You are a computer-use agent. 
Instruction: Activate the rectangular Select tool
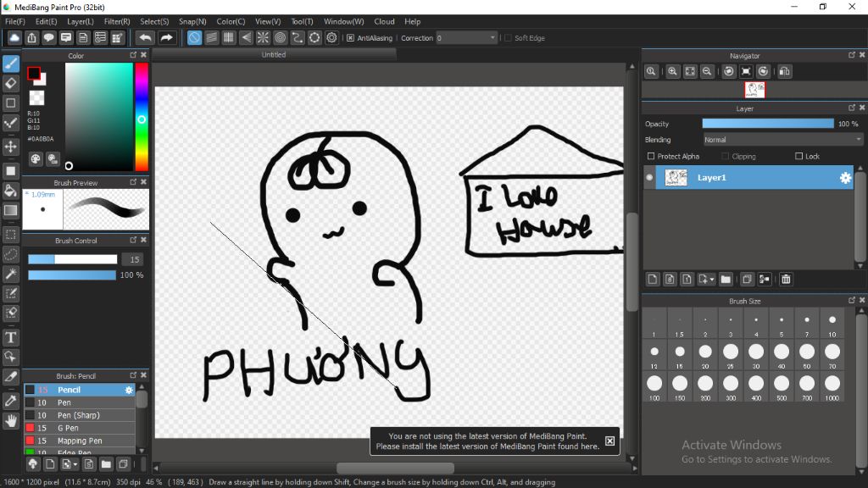[x=10, y=235]
